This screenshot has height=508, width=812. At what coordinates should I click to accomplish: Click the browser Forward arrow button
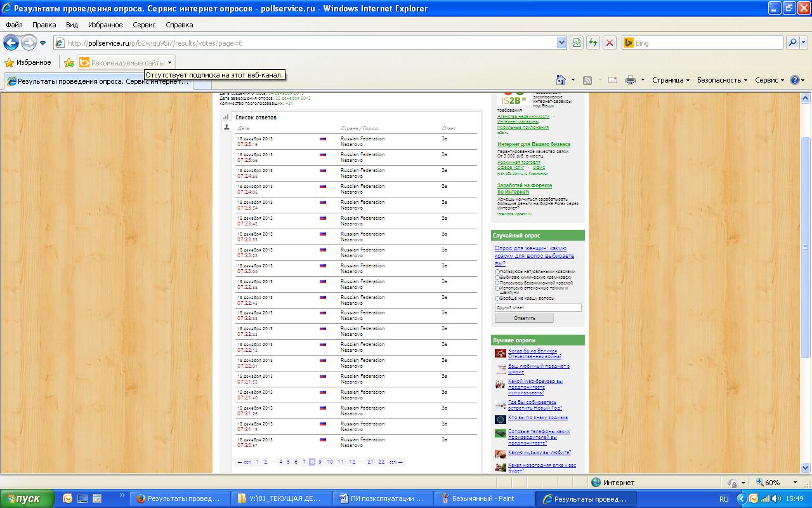(x=29, y=43)
